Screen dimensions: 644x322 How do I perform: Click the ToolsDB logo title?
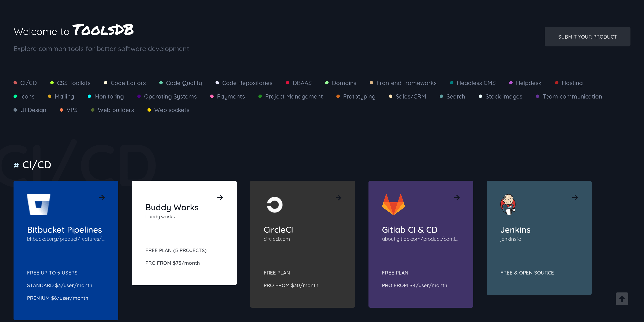103,30
